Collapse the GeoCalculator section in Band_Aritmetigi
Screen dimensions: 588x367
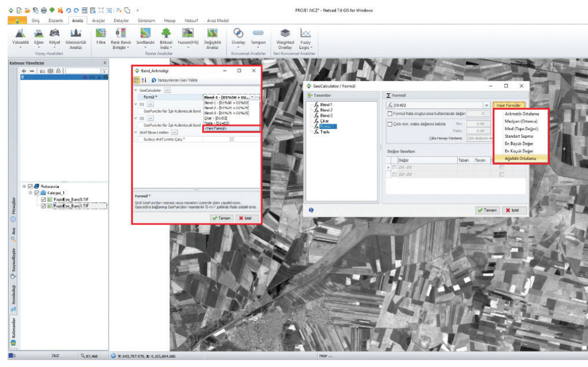tap(136, 90)
